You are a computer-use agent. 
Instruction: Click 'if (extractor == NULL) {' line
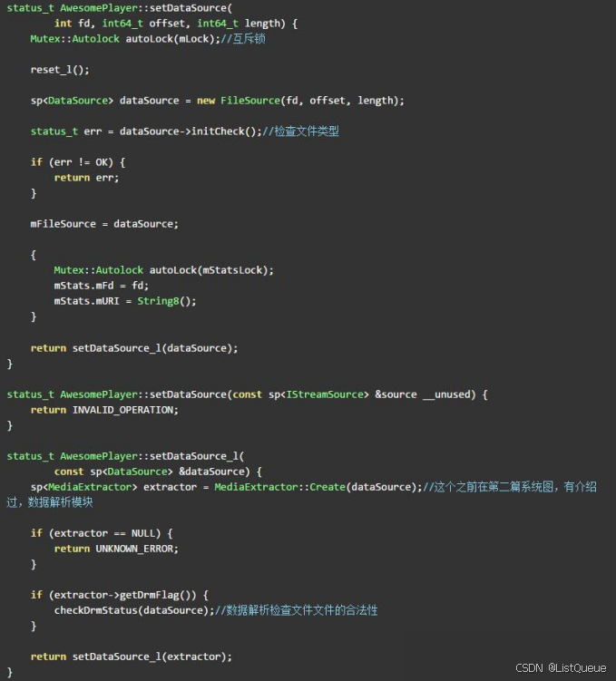point(102,533)
